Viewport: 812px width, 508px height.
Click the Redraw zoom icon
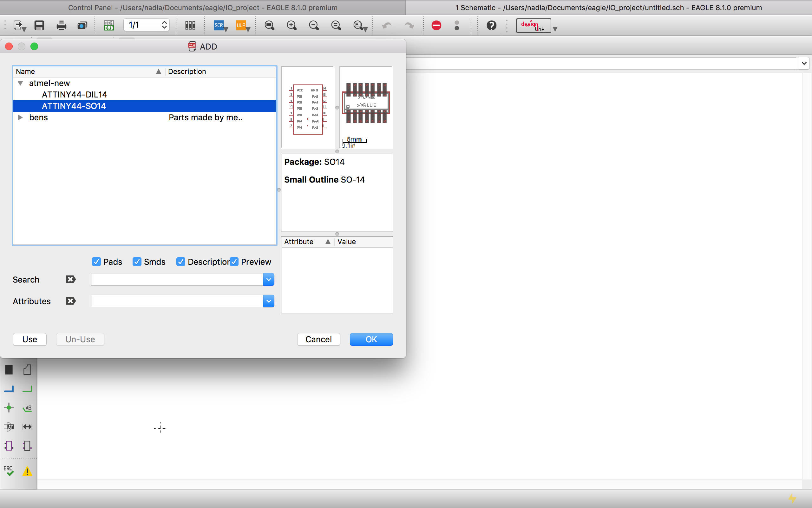[336, 25]
